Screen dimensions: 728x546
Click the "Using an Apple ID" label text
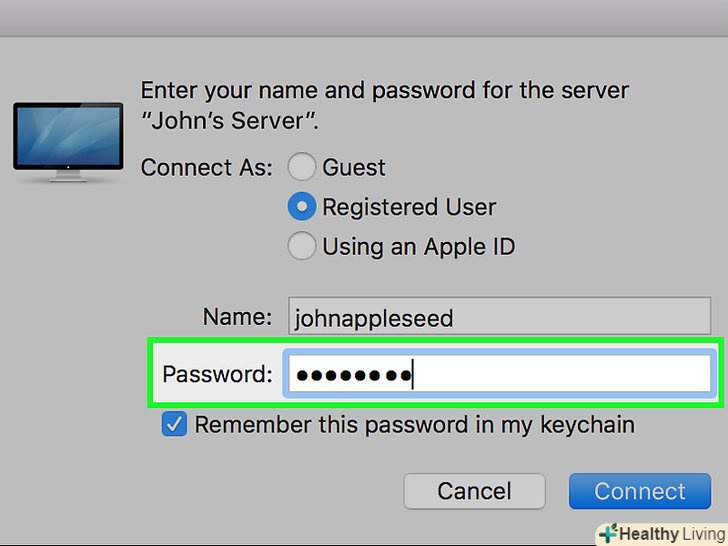[418, 246]
